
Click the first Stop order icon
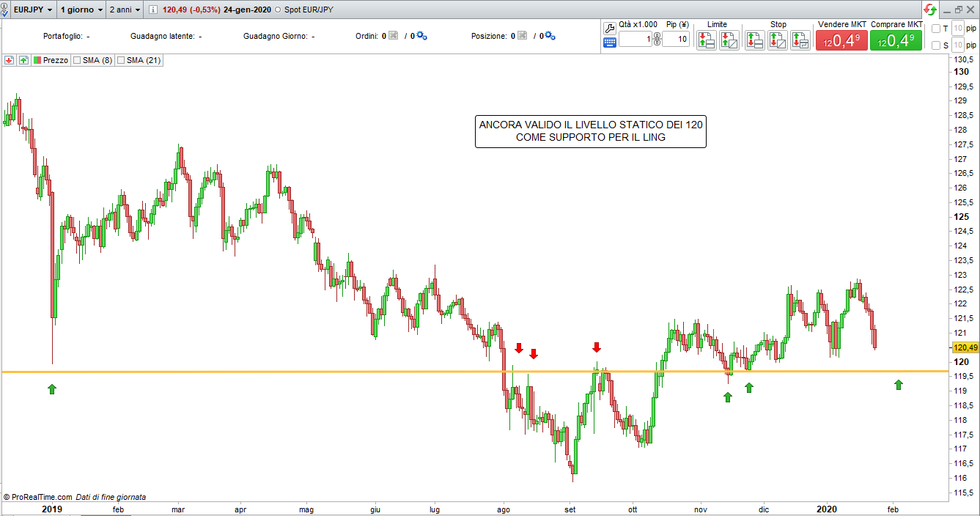click(x=755, y=40)
